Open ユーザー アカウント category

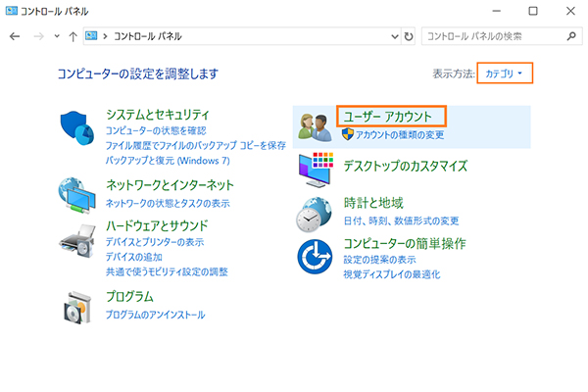tap(388, 117)
